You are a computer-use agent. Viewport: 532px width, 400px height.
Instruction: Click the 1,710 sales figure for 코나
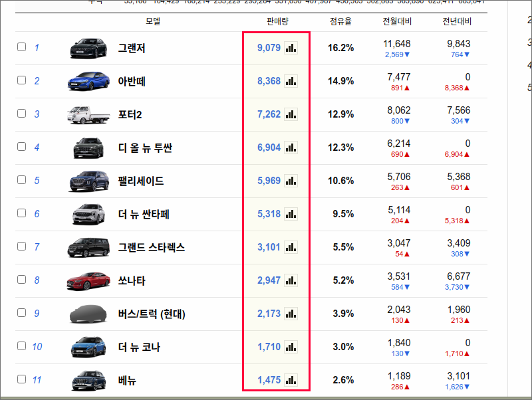(x=269, y=347)
